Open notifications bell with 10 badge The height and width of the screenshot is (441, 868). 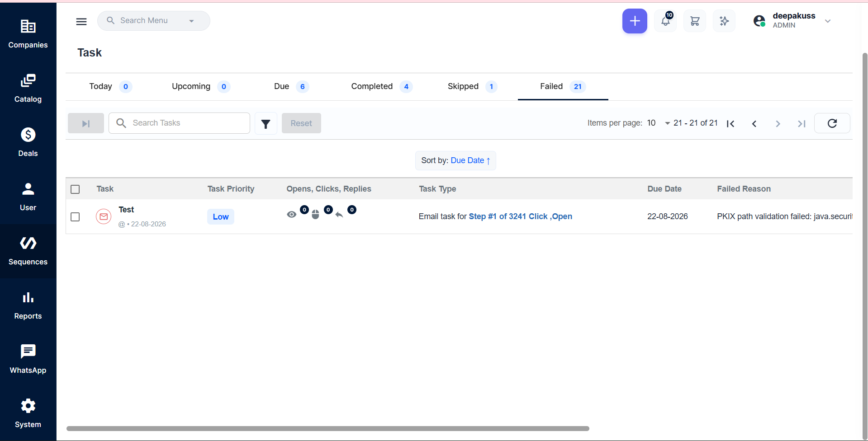[x=665, y=21]
